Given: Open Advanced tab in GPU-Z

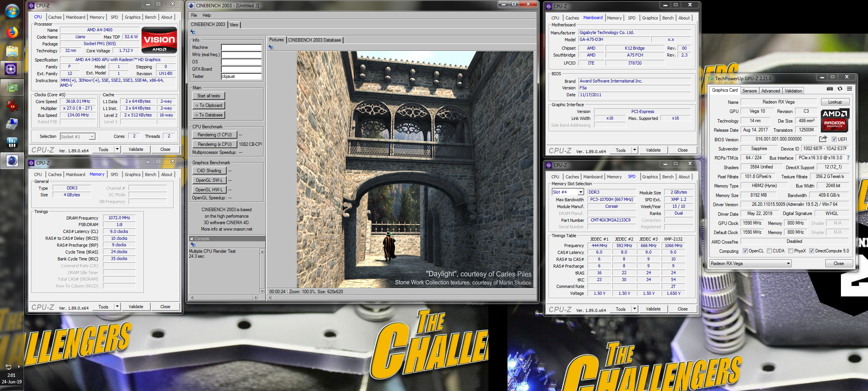Looking at the screenshot, I should click(771, 91).
